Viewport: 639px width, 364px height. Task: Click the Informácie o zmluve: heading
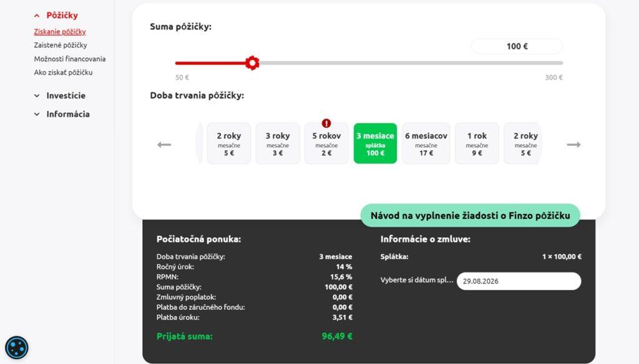point(426,239)
